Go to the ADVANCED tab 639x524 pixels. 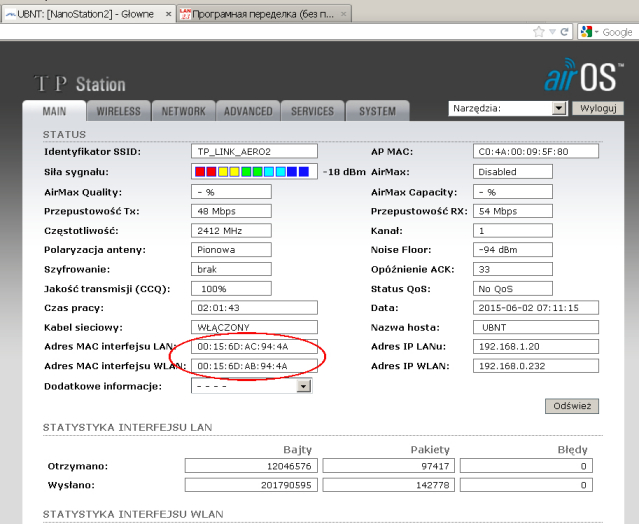(248, 111)
